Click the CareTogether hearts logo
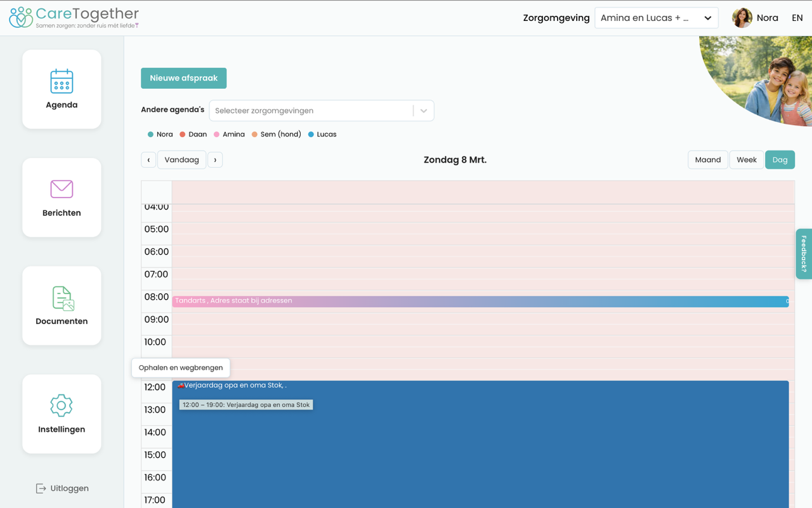 tap(21, 17)
